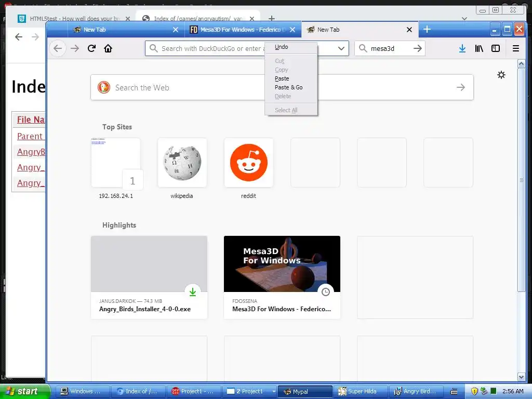This screenshot has width=532, height=399.
Task: Open the Mypal home page icon
Action: [108, 48]
